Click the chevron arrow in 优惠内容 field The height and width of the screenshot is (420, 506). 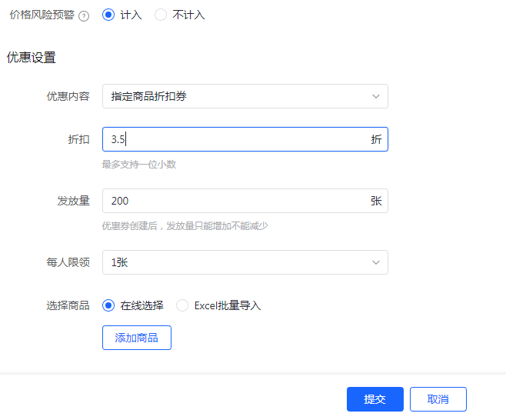[376, 96]
